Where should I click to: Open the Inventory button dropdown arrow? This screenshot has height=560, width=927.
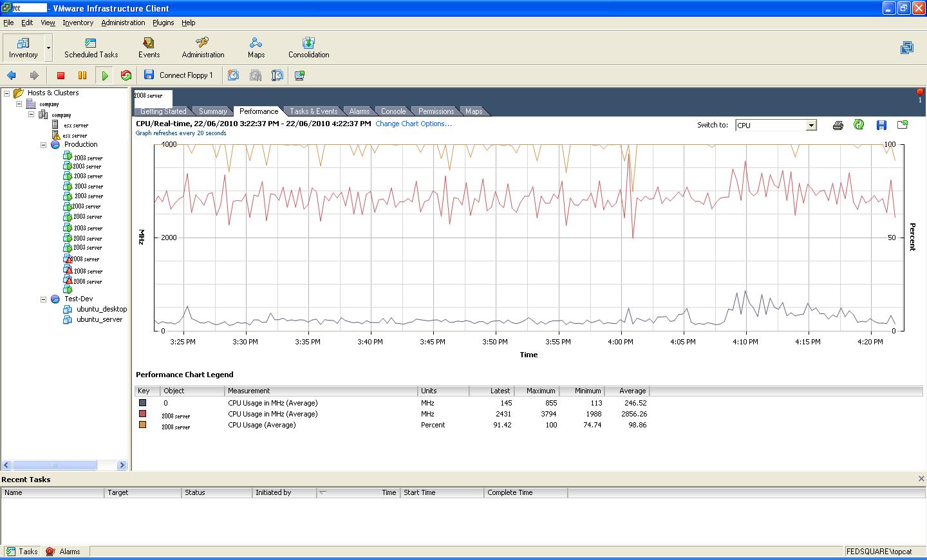[48, 48]
